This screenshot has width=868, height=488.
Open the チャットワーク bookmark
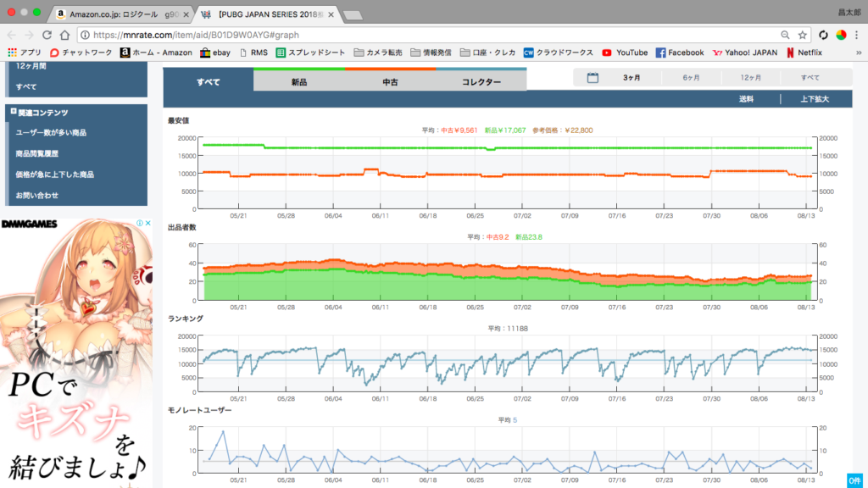point(81,53)
